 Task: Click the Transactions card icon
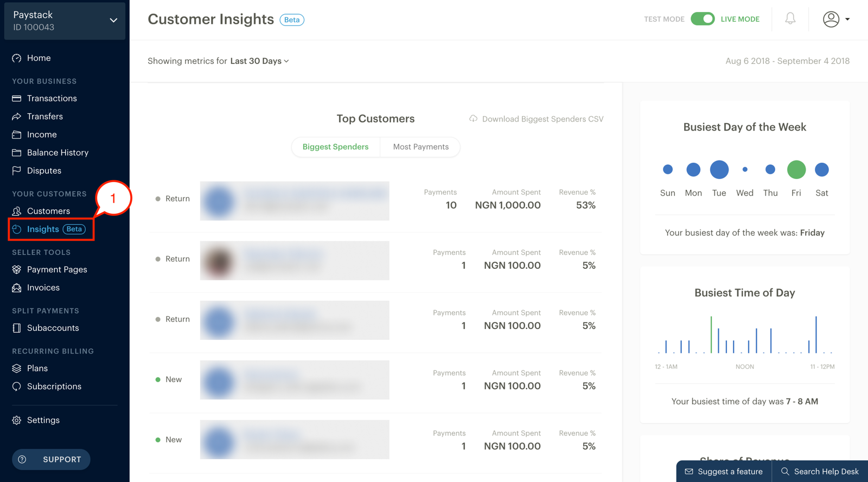click(x=17, y=98)
